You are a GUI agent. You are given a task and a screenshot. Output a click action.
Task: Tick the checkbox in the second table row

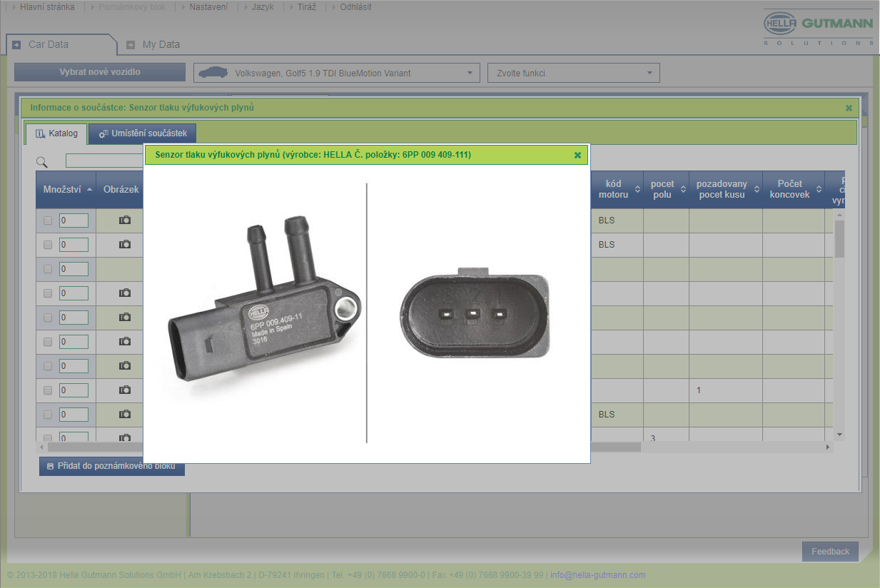[48, 245]
